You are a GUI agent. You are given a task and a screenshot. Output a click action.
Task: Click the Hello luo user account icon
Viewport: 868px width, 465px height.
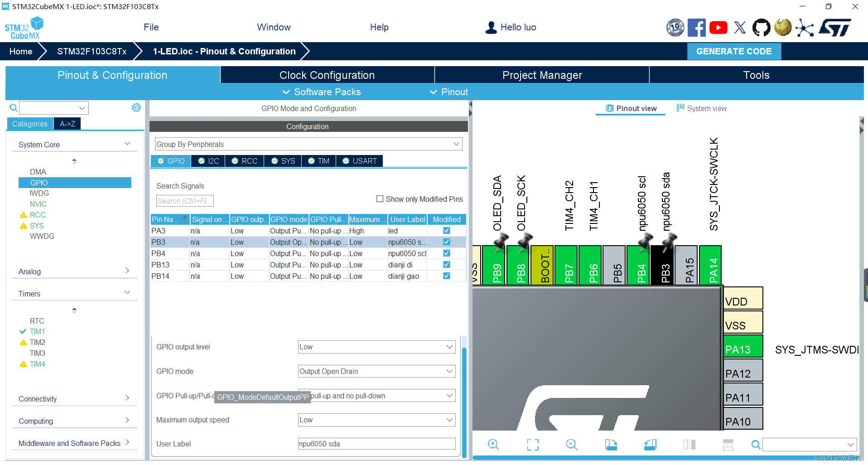[491, 28]
